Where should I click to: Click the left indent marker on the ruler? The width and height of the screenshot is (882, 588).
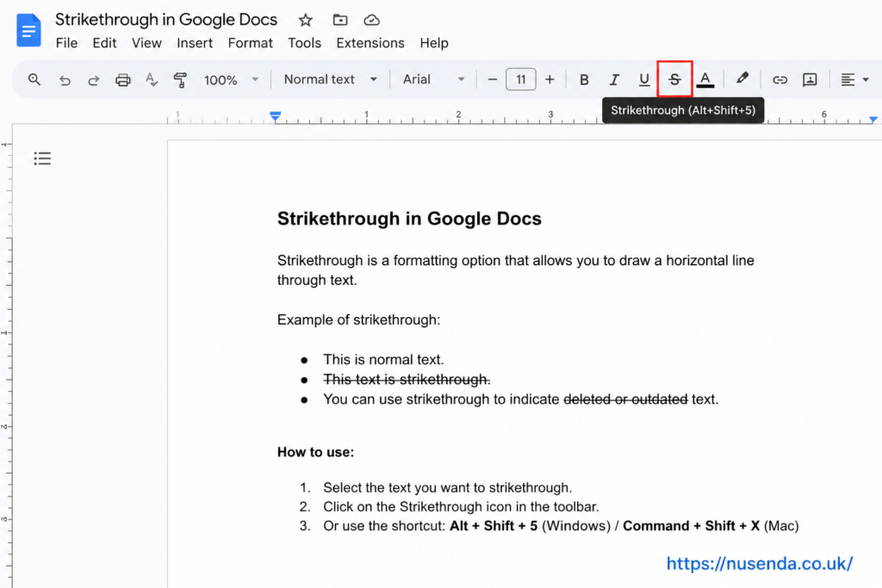275,116
